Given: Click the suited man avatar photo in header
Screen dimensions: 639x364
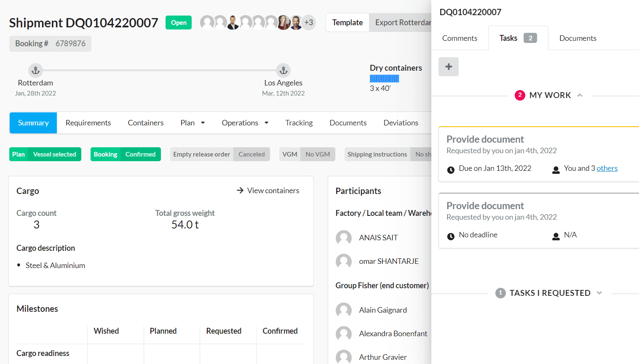Looking at the screenshot, I should pos(233,22).
